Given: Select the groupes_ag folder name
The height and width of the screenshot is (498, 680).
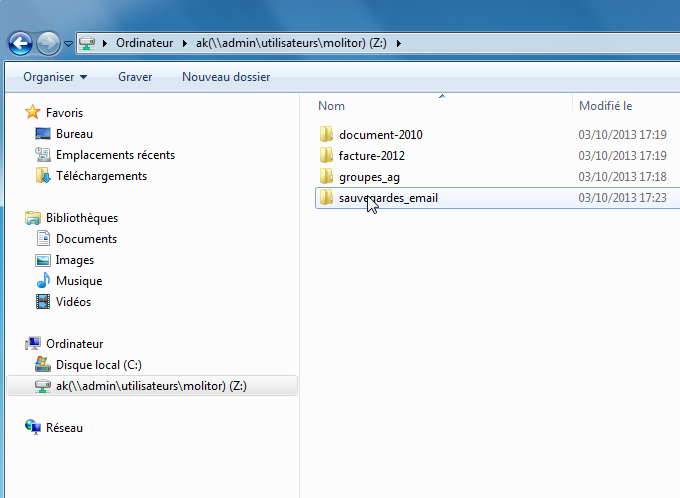Looking at the screenshot, I should [369, 177].
